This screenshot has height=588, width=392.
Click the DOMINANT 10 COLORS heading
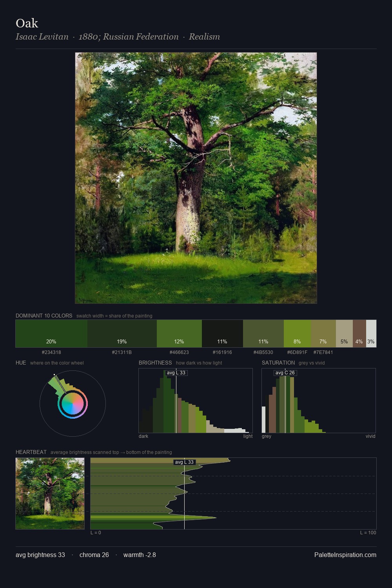pos(44,316)
